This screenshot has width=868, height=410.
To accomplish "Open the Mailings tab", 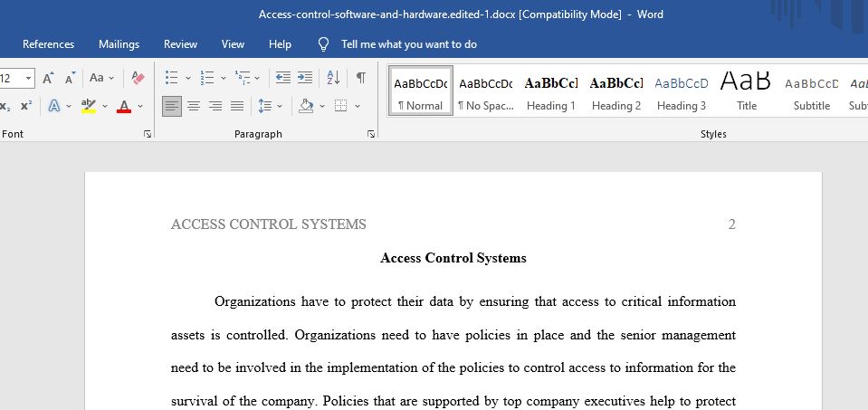I will [119, 44].
